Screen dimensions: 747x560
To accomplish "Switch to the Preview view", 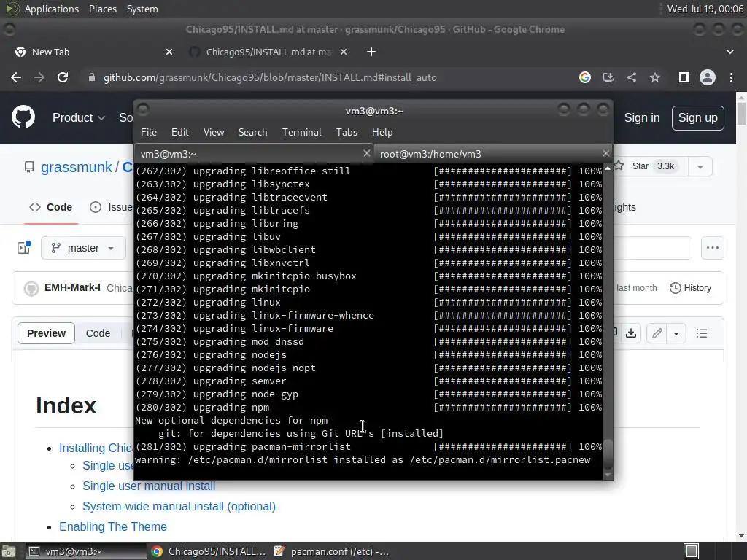I will pyautogui.click(x=46, y=332).
